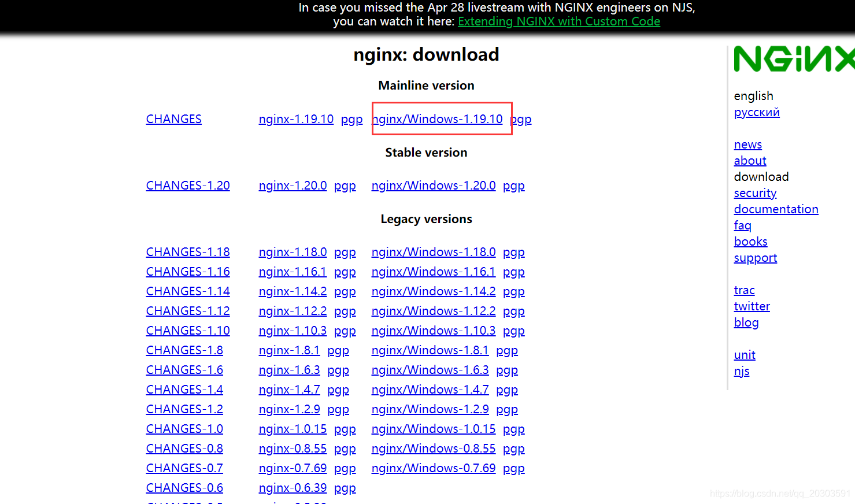
Task: Download nginx-1.4.7 source
Action: point(289,390)
